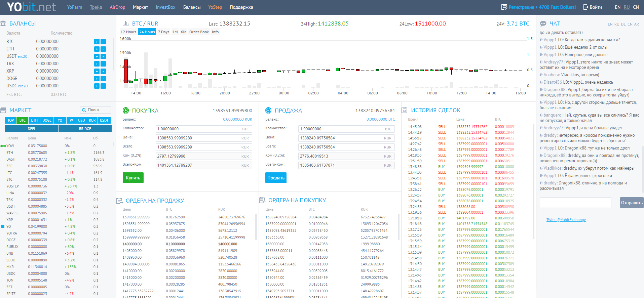644x298 pixels.
Task: Click the minus icon for BTC balance
Action: [103, 42]
